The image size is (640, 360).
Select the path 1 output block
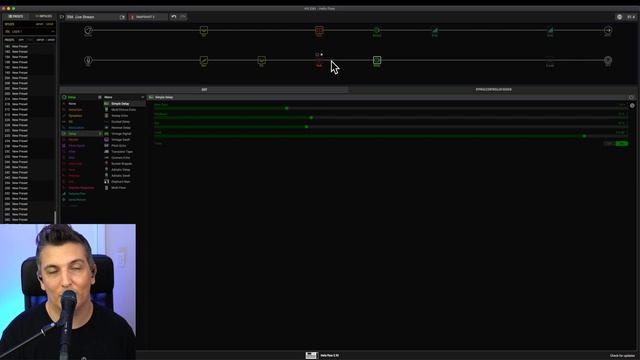pyautogui.click(x=608, y=30)
